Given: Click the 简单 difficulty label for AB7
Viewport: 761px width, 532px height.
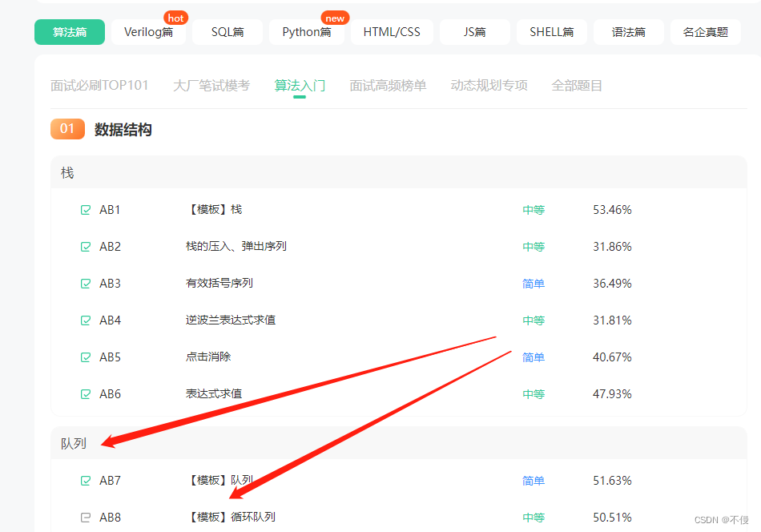Looking at the screenshot, I should tap(534, 481).
